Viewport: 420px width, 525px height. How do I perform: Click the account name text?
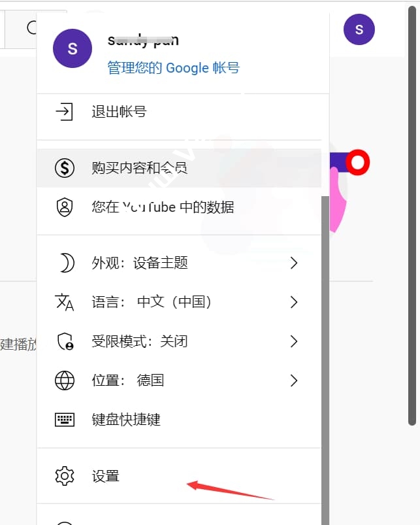click(x=143, y=41)
